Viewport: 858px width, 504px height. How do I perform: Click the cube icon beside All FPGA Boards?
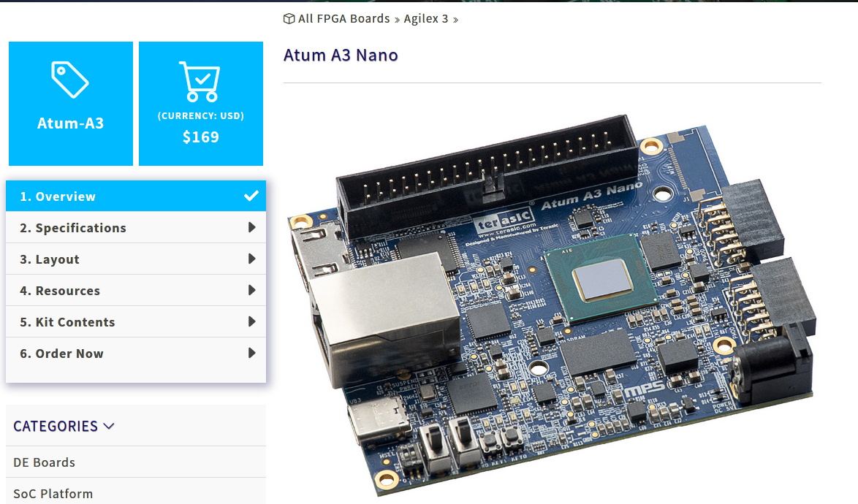tap(289, 18)
